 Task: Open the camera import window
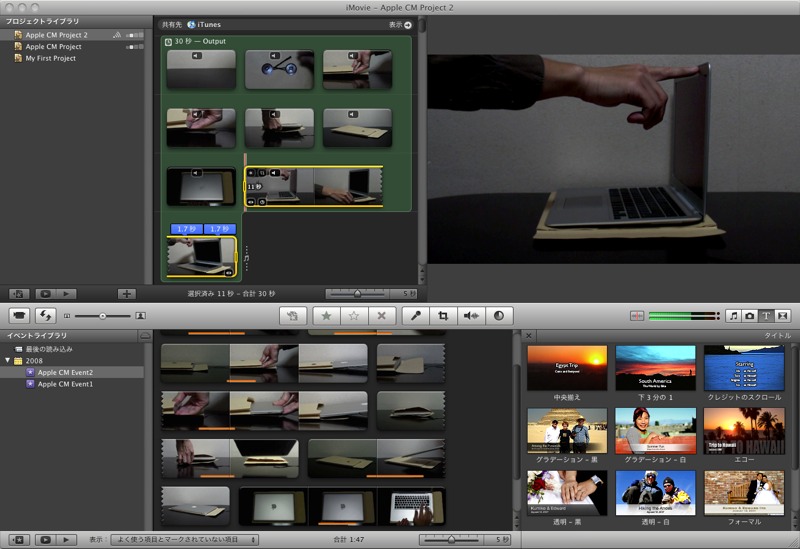click(x=19, y=315)
